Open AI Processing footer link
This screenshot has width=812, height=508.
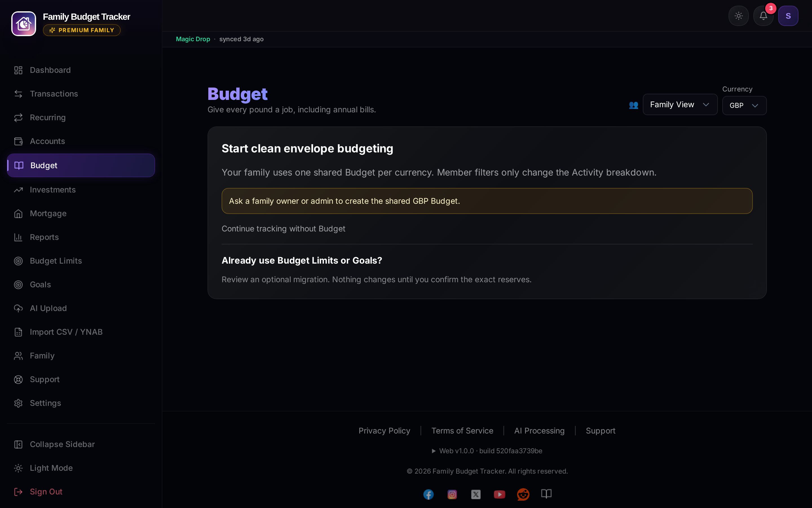539,431
